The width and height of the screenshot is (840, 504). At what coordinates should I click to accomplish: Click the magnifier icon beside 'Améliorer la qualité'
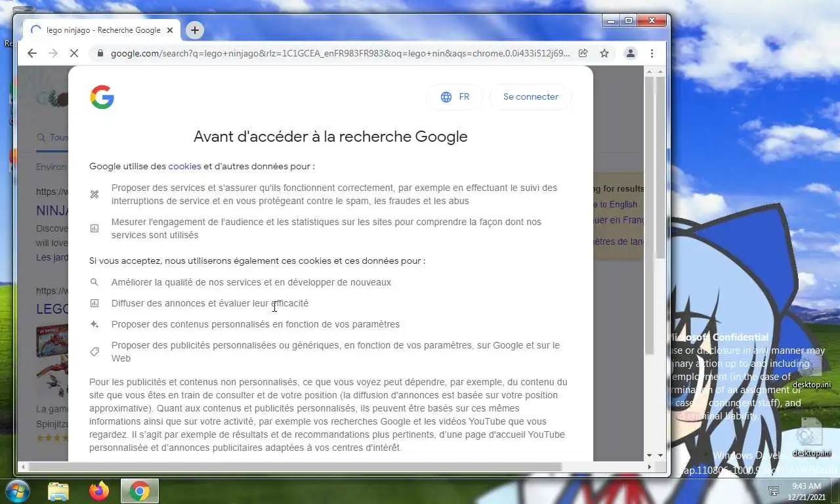94,282
